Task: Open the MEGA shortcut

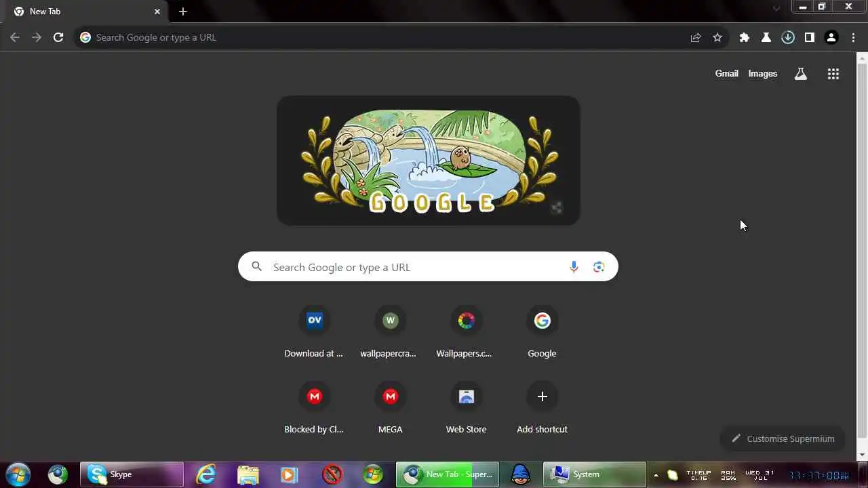Action: click(390, 407)
